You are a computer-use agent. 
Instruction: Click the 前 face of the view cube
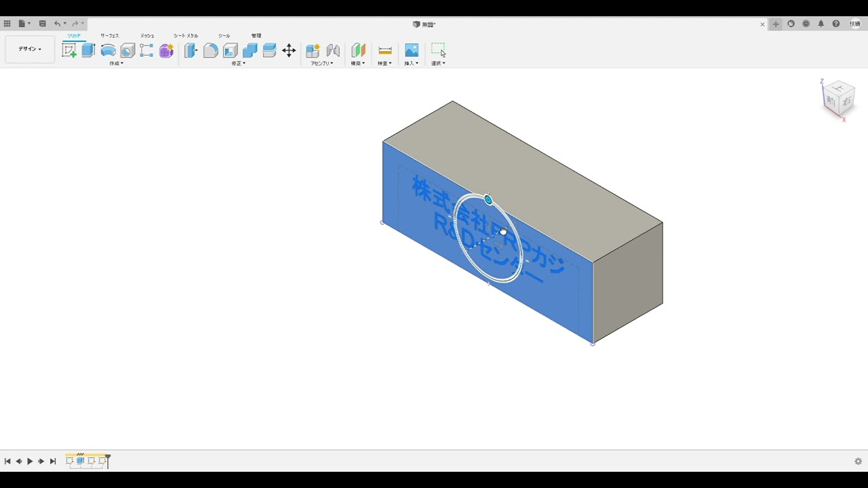click(831, 100)
